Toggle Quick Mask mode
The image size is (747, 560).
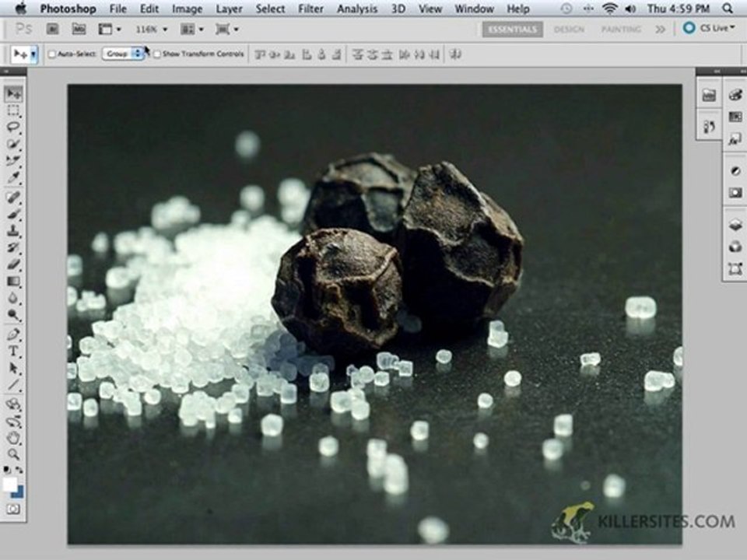click(x=13, y=509)
